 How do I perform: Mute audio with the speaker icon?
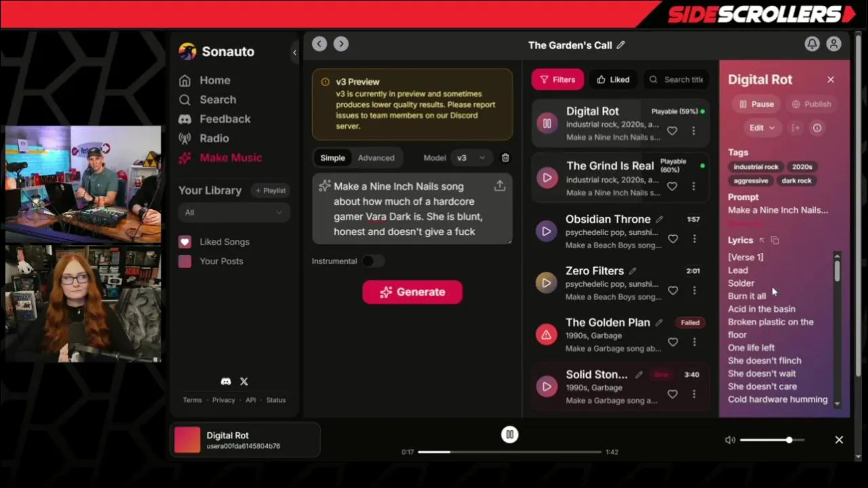[730, 440]
